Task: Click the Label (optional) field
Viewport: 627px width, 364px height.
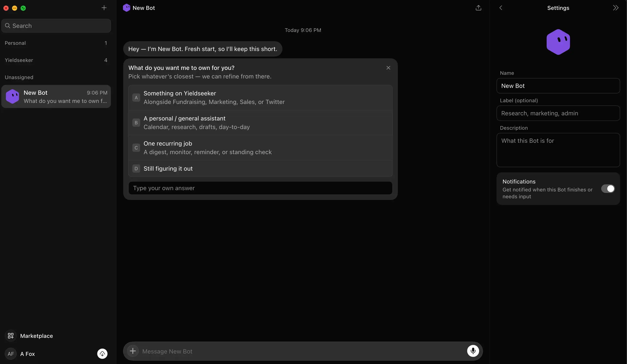Action: point(558,113)
